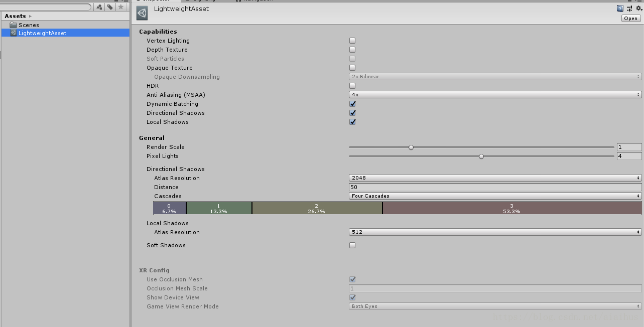Click the HDR label

coord(153,86)
